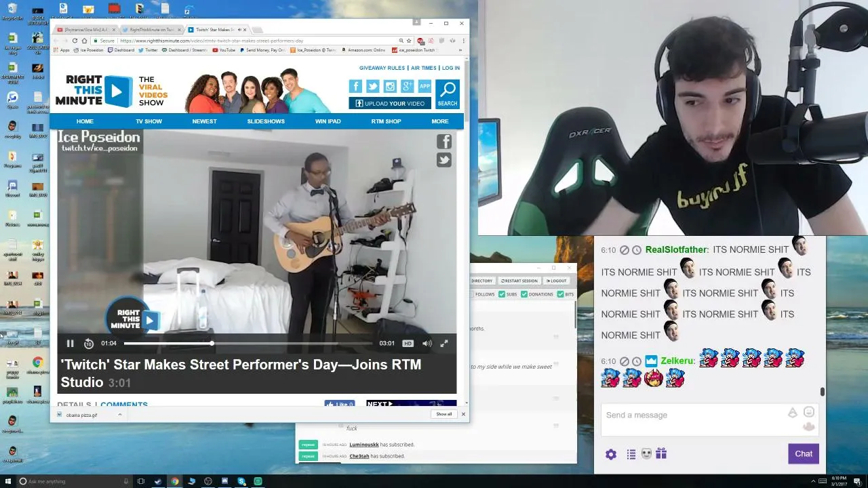Go to Chrome home page icon

[84, 41]
